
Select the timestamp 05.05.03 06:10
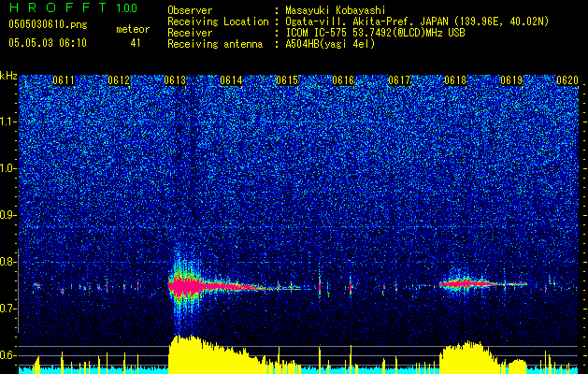48,43
